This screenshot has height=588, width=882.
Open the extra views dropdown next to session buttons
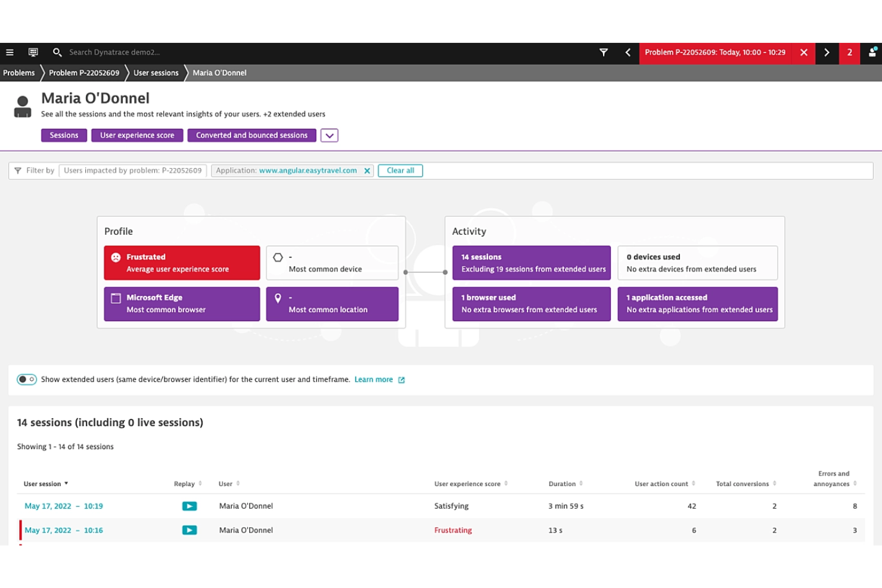(x=329, y=135)
